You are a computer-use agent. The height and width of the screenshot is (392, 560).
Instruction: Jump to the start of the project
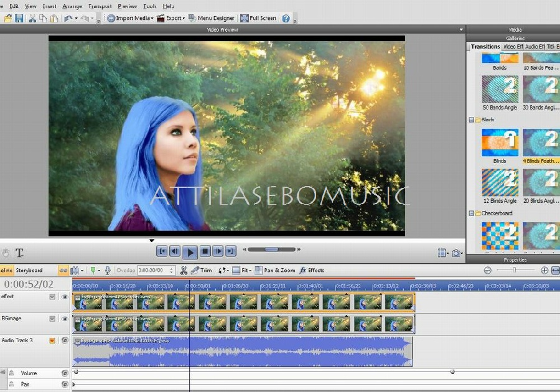coord(162,251)
